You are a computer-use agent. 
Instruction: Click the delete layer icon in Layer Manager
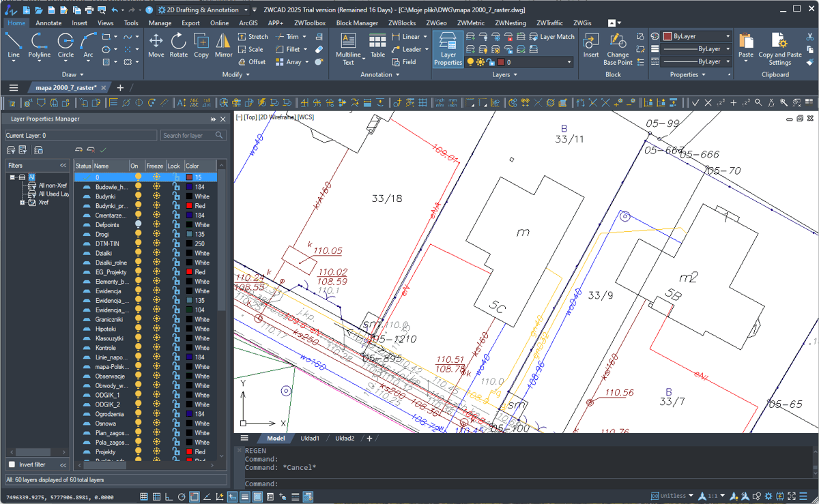pos(91,149)
